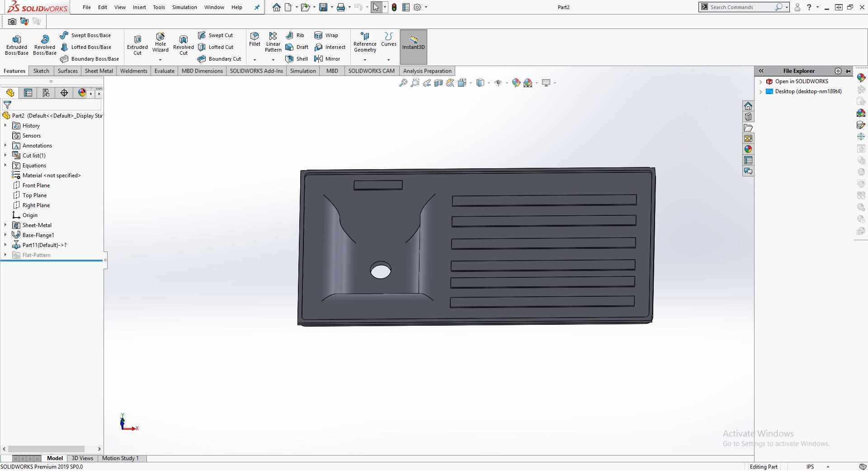
Task: Expand the Base-Flange1 feature node
Action: point(5,235)
